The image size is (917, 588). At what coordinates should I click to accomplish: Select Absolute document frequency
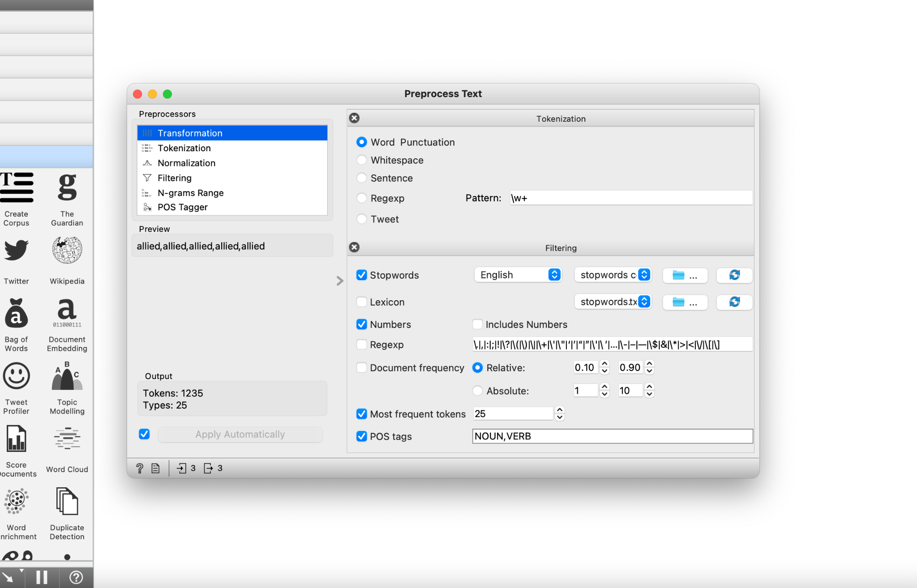coord(478,391)
